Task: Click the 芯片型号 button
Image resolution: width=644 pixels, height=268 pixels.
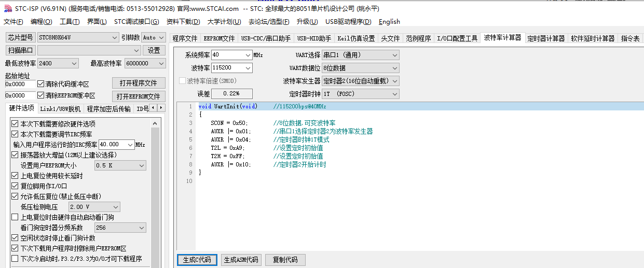Action: click(x=21, y=37)
